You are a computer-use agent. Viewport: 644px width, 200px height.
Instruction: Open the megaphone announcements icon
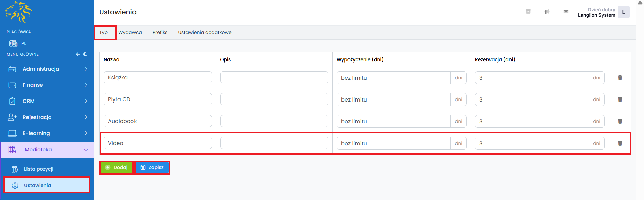547,12
